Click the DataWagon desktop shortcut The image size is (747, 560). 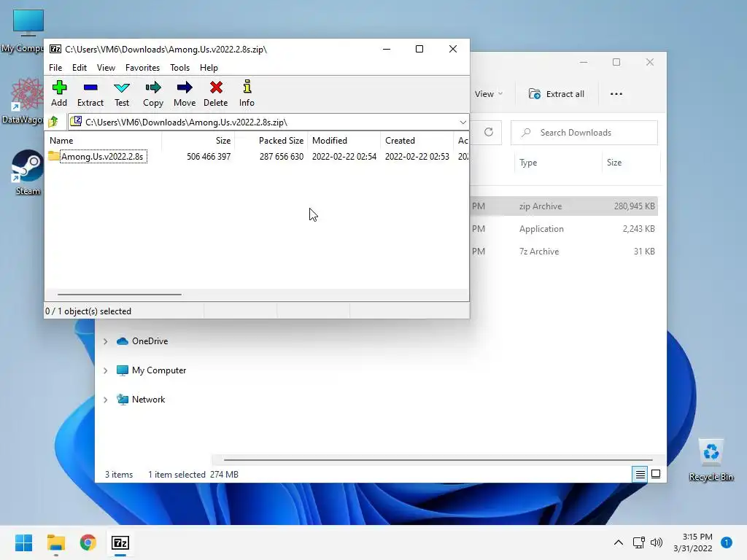click(x=23, y=101)
